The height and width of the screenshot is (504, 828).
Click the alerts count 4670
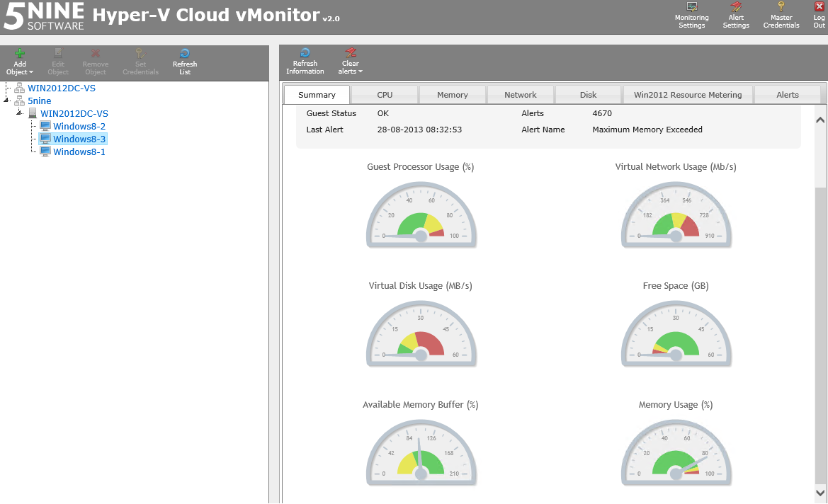tap(602, 113)
